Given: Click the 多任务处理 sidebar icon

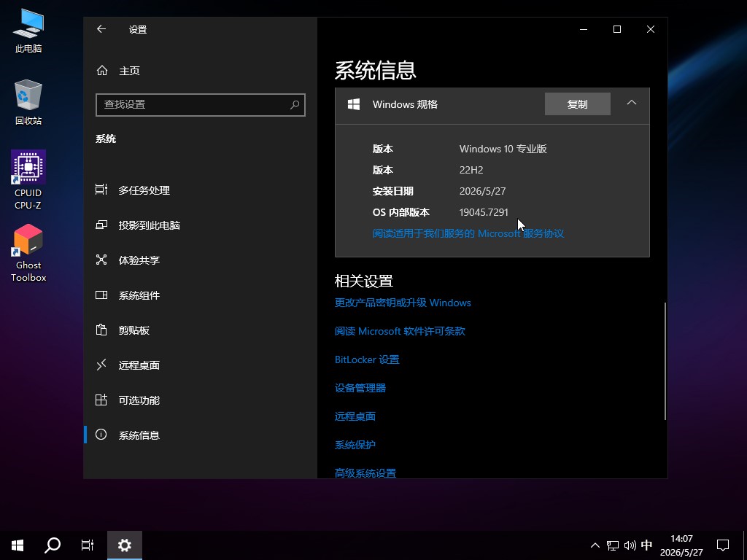Looking at the screenshot, I should pos(101,190).
